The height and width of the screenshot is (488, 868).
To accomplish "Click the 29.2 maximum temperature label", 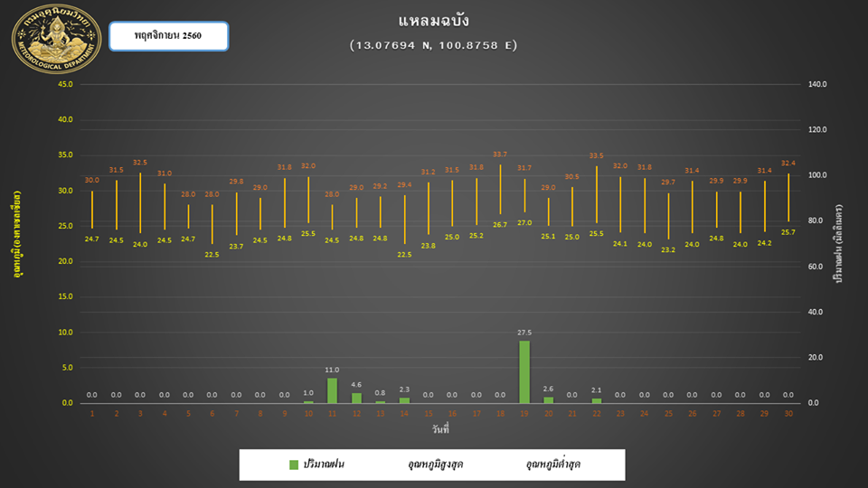I will [x=380, y=186].
